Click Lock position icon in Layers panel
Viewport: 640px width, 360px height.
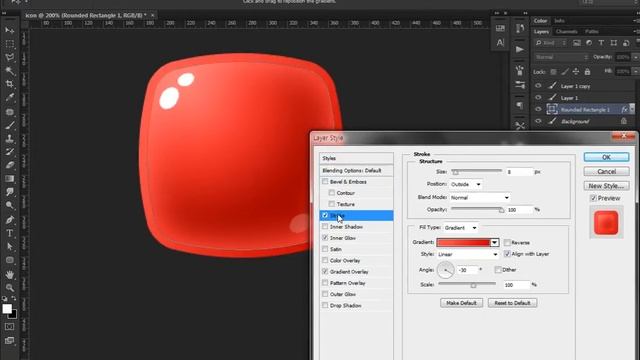[576, 72]
